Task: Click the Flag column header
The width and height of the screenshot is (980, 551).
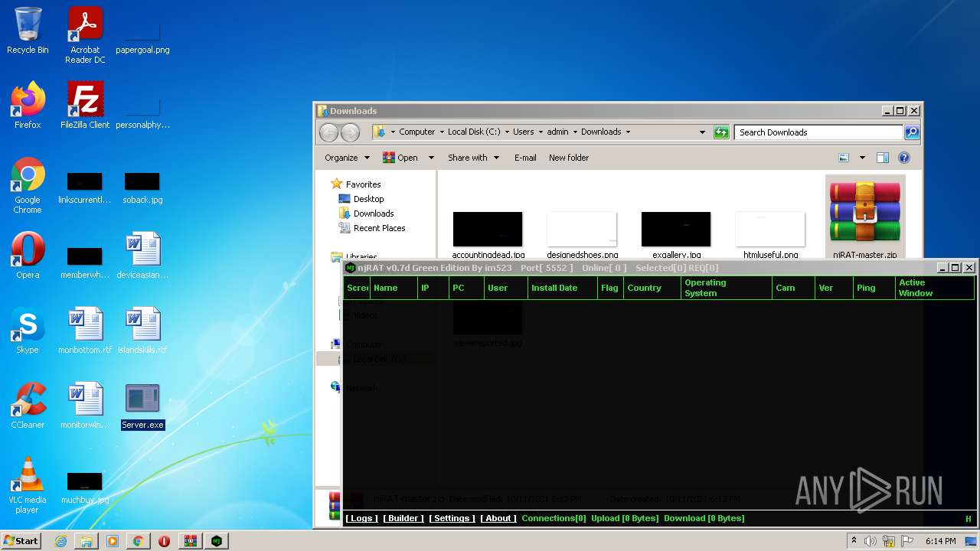Action: pyautogui.click(x=610, y=288)
